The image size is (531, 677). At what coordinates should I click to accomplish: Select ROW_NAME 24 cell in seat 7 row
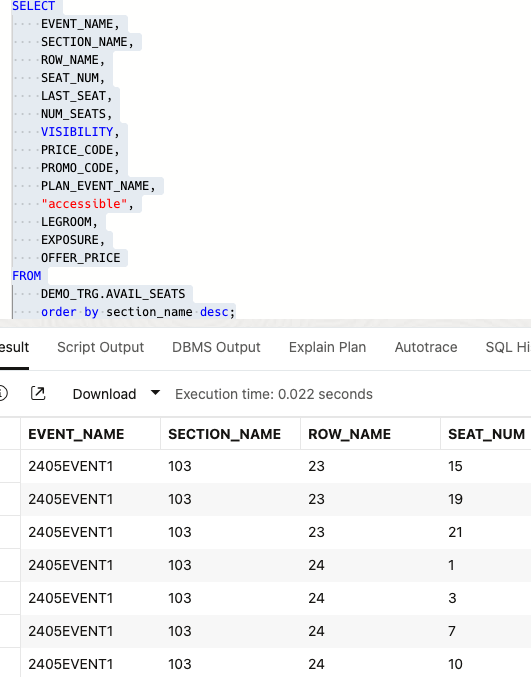(x=370, y=631)
